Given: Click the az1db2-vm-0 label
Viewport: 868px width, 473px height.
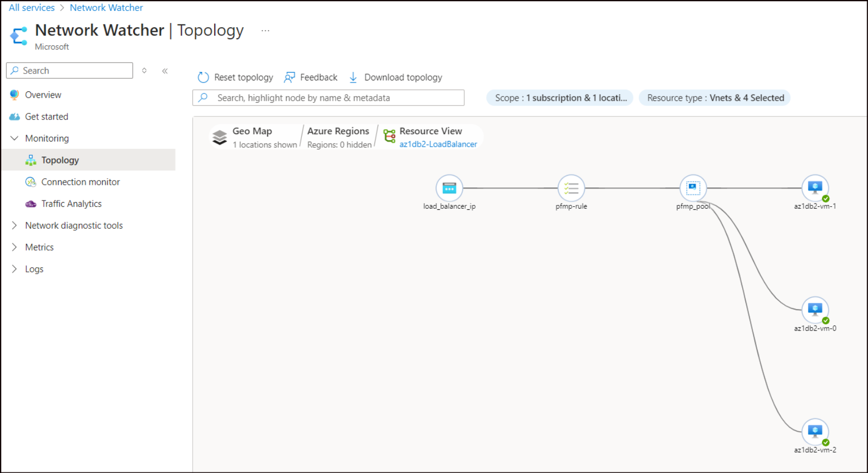Looking at the screenshot, I should click(815, 328).
